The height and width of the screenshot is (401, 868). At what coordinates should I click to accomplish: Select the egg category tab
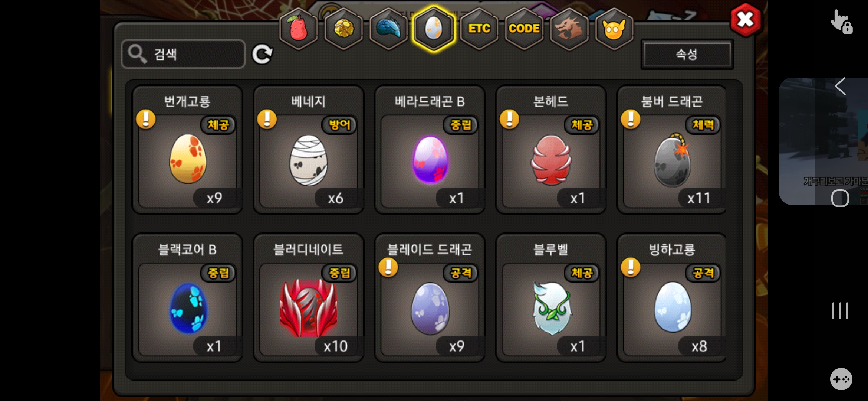click(434, 29)
